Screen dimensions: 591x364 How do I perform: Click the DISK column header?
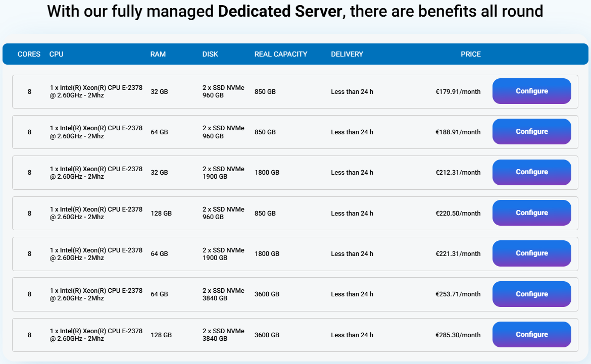(210, 54)
